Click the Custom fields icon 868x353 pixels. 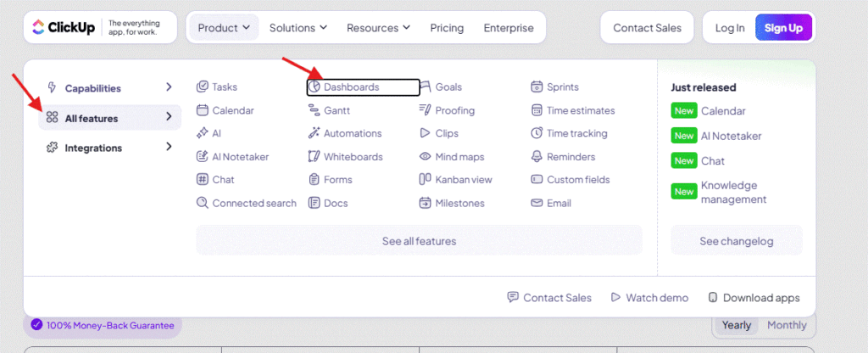coord(537,180)
